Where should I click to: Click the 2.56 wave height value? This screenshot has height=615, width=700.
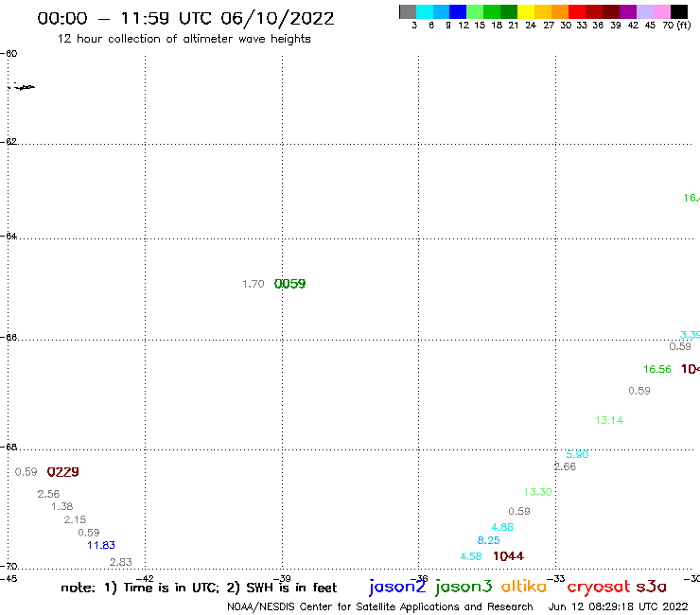[48, 494]
